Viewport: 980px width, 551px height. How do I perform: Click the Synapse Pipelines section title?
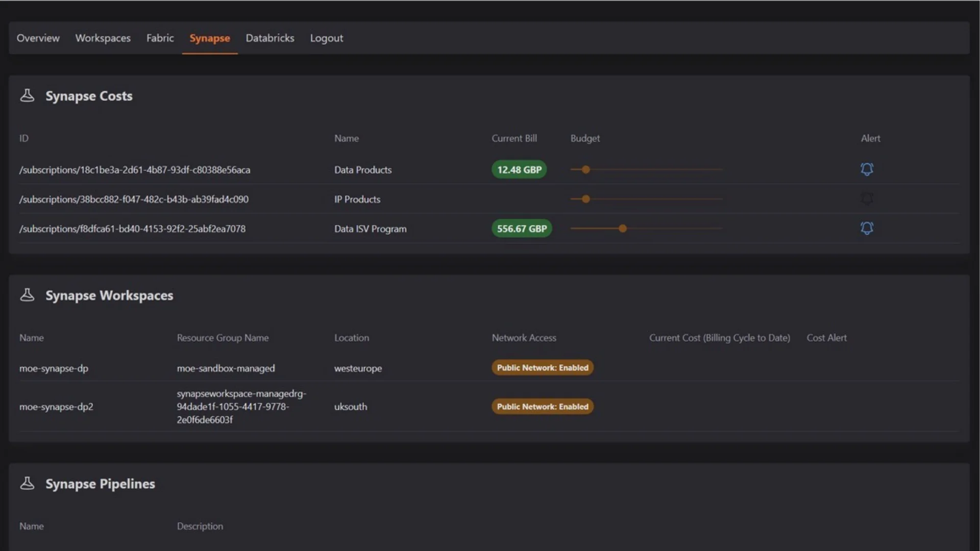coord(100,484)
